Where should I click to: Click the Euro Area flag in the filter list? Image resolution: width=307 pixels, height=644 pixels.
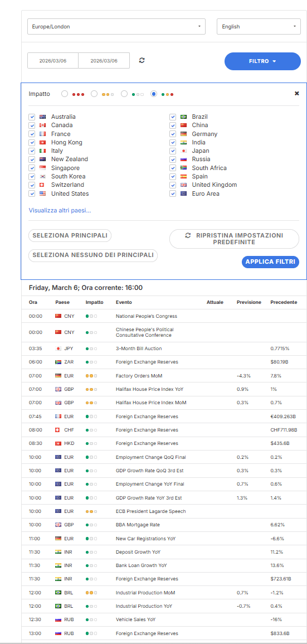coord(183,193)
